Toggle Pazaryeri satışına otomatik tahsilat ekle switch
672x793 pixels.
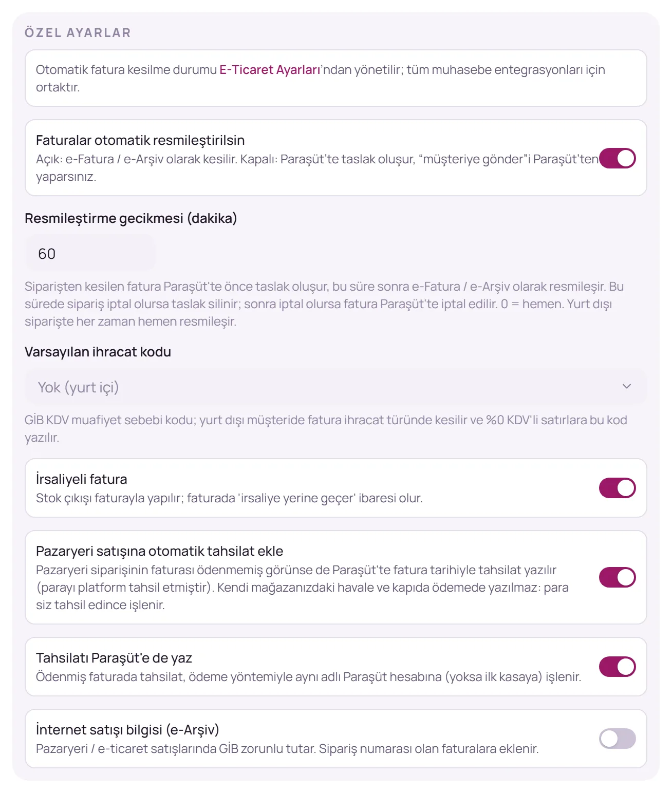click(x=617, y=577)
